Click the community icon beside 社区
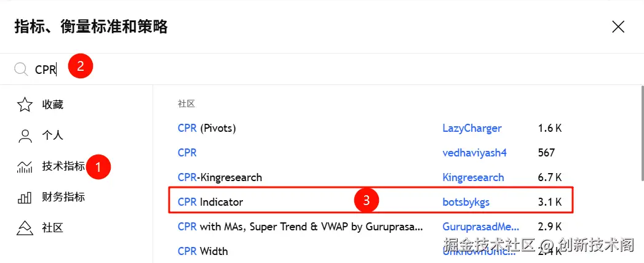The width and height of the screenshot is (644, 263). [25, 229]
